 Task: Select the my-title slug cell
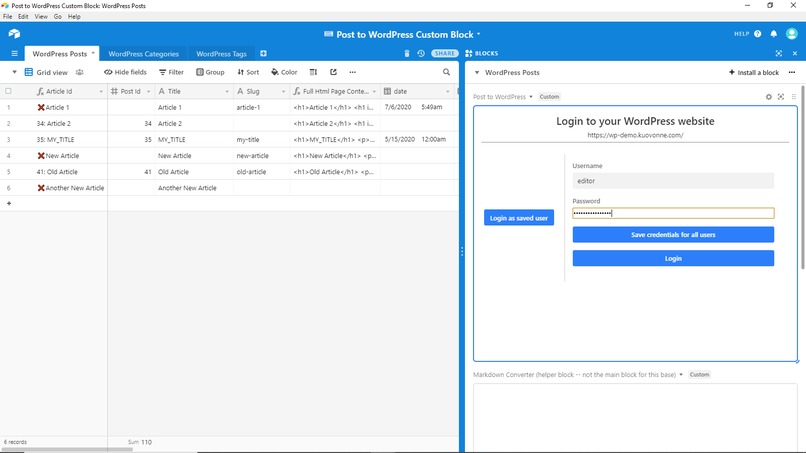(x=261, y=139)
